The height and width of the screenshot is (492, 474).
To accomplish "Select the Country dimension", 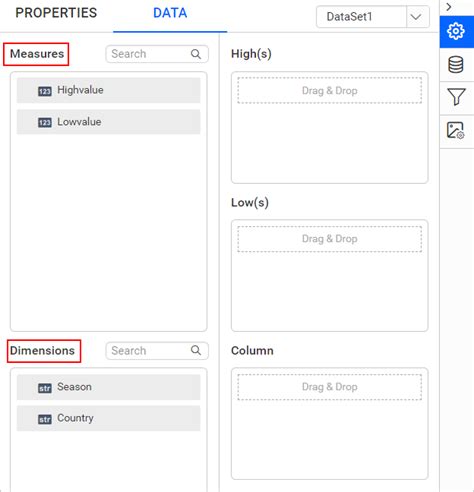I will [x=109, y=418].
